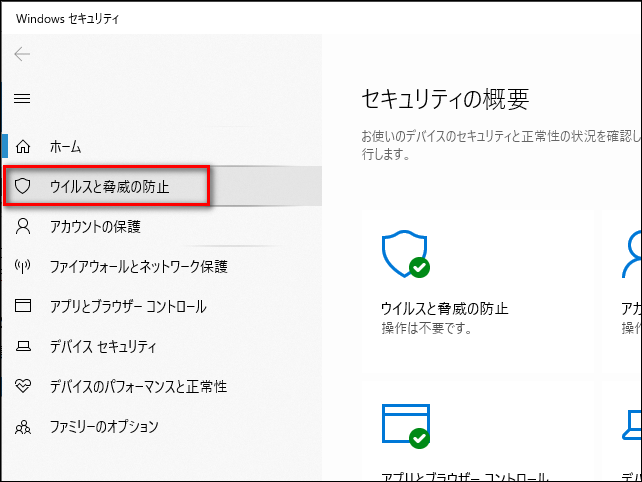The width and height of the screenshot is (642, 482).
Task: Click the home house icon
Action: click(x=23, y=146)
